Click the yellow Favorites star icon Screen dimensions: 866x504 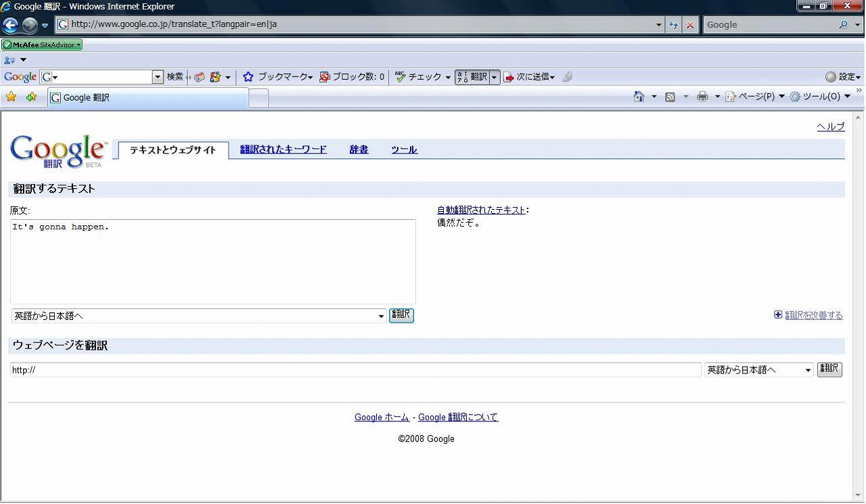[x=12, y=97]
